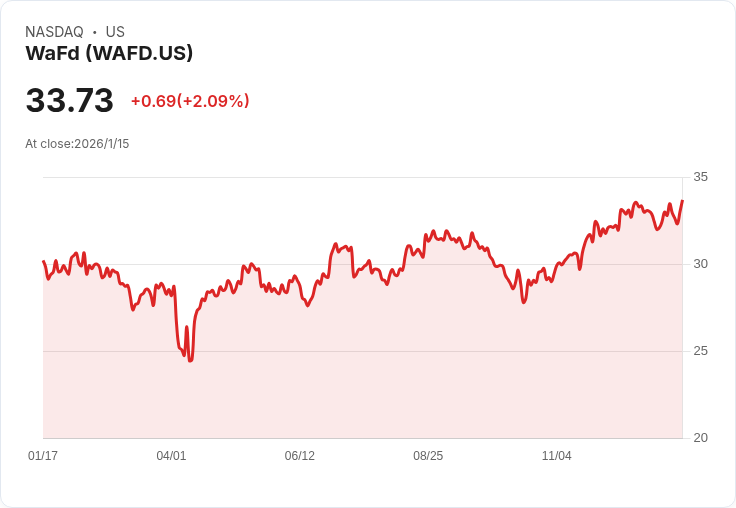Click the +0.69(+2.09%) price change
This screenshot has width=736, height=508.
pos(190,101)
